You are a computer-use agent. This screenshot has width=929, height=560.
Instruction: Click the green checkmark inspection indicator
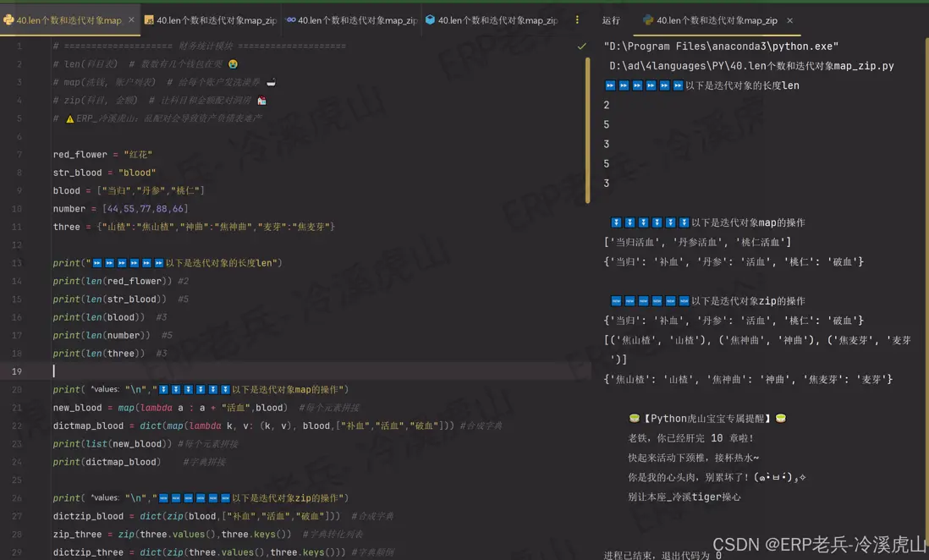click(582, 47)
